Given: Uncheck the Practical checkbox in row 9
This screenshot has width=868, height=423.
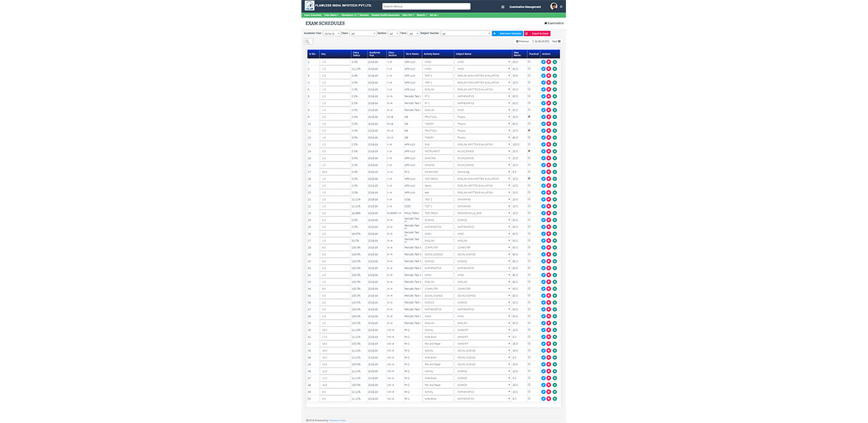Looking at the screenshot, I should [529, 116].
